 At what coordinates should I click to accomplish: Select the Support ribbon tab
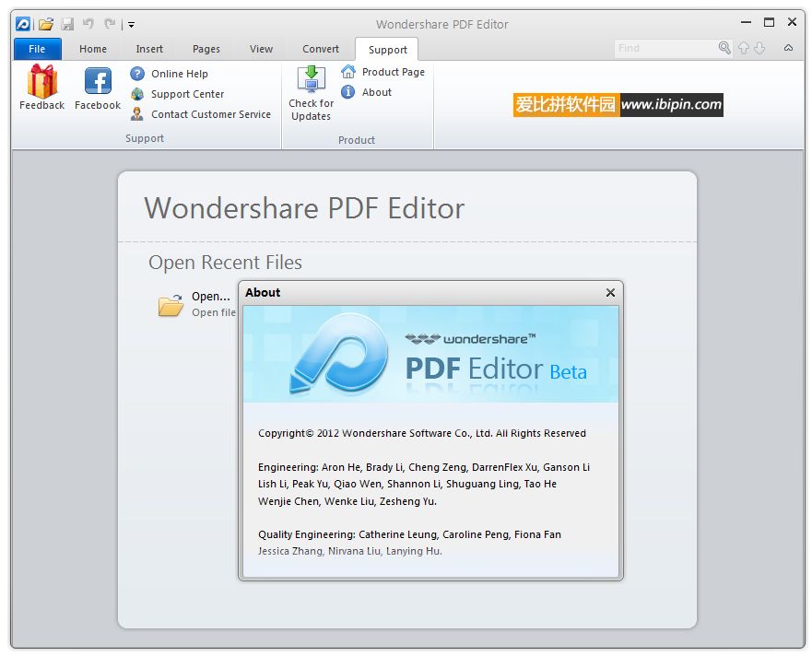point(387,50)
